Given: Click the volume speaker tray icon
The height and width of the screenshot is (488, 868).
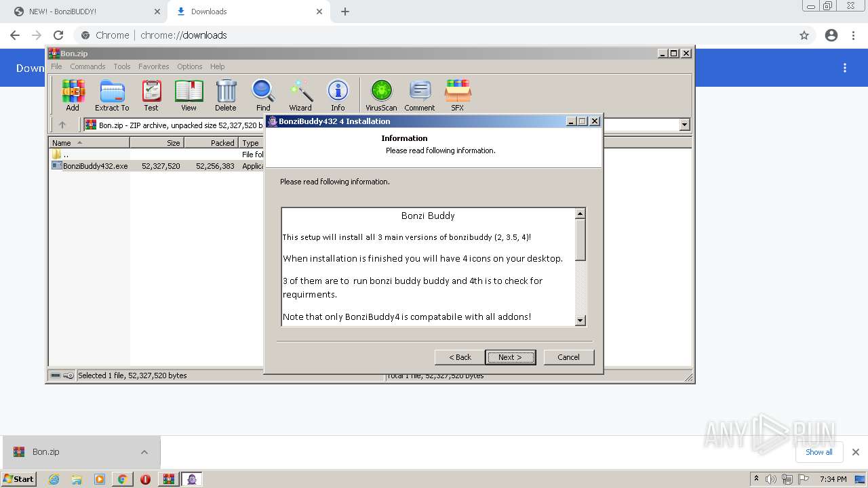Looking at the screenshot, I should pos(771,479).
